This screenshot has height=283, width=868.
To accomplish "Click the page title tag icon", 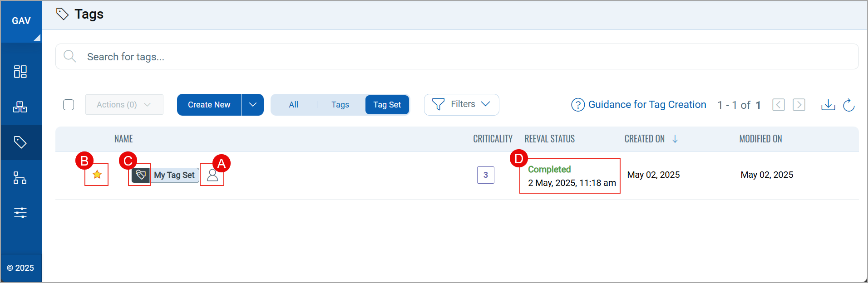I will 62,14.
